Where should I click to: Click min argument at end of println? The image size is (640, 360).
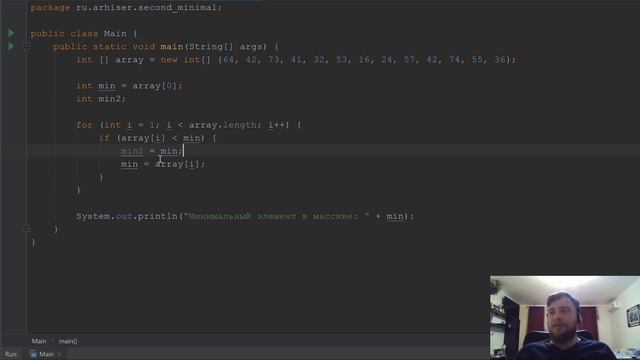point(395,216)
